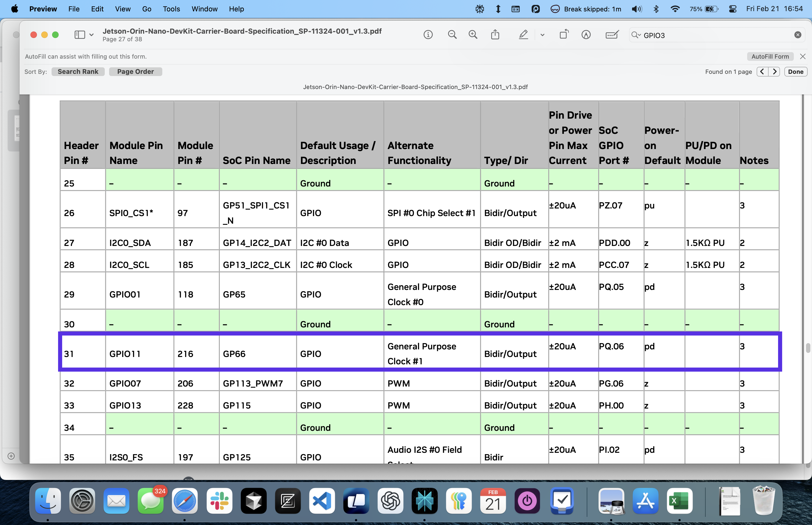Launch Microsoft Excel from the Dock

tap(680, 501)
